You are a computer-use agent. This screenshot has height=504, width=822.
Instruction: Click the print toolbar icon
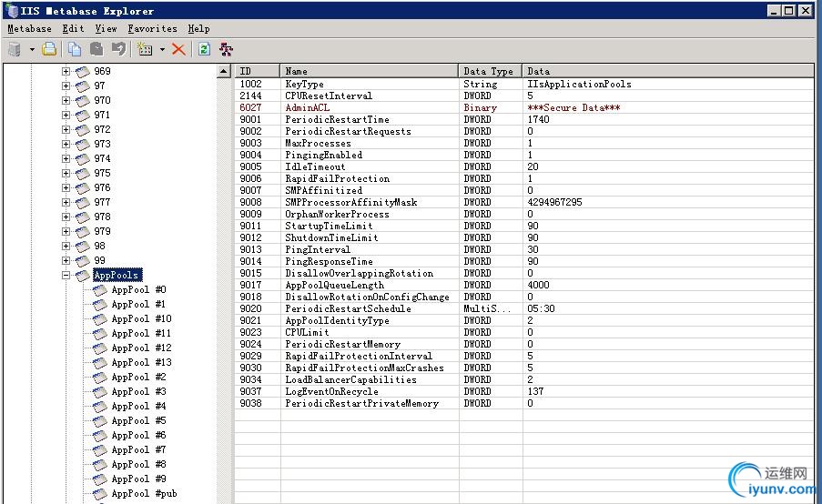[49, 49]
